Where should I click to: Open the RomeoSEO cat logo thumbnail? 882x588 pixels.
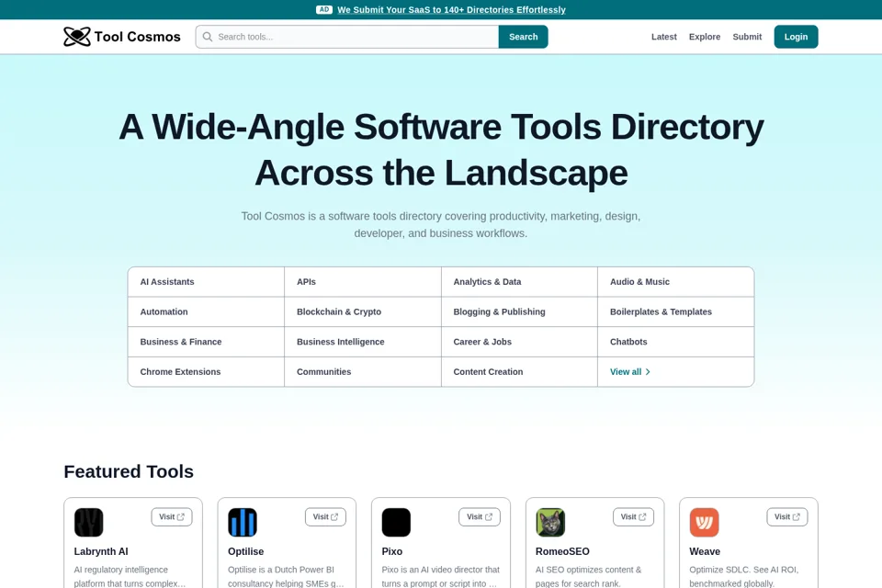tap(550, 522)
